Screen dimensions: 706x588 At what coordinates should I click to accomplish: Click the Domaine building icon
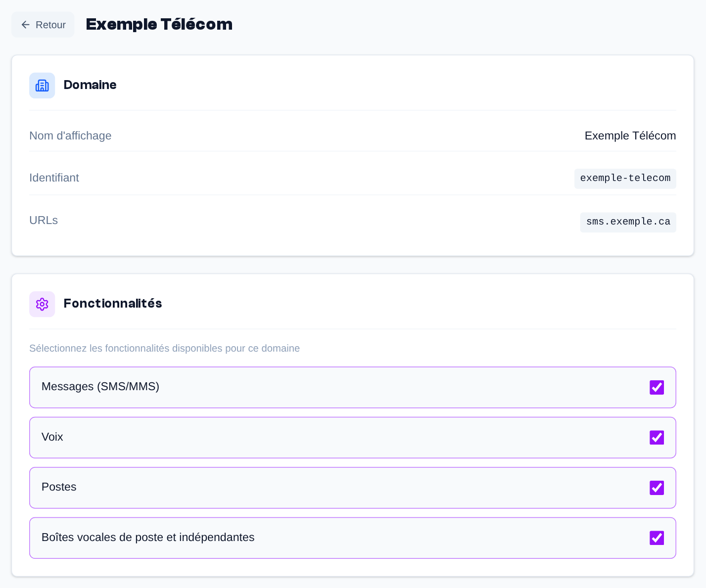[42, 86]
